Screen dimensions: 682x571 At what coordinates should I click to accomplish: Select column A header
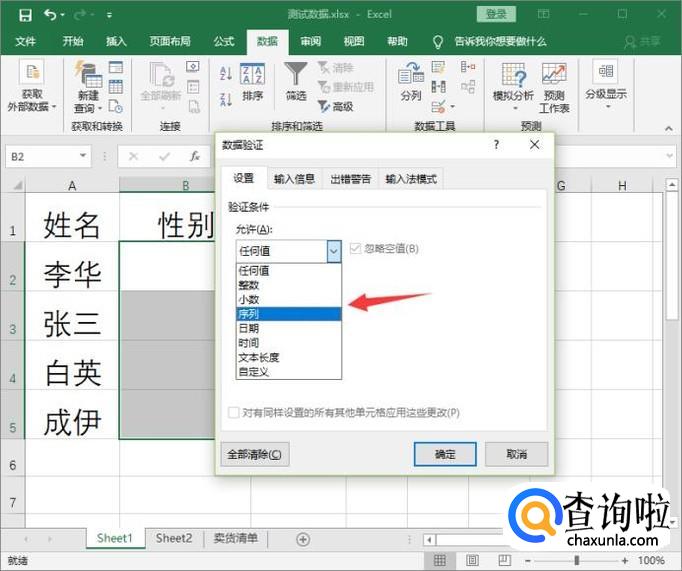tap(72, 186)
